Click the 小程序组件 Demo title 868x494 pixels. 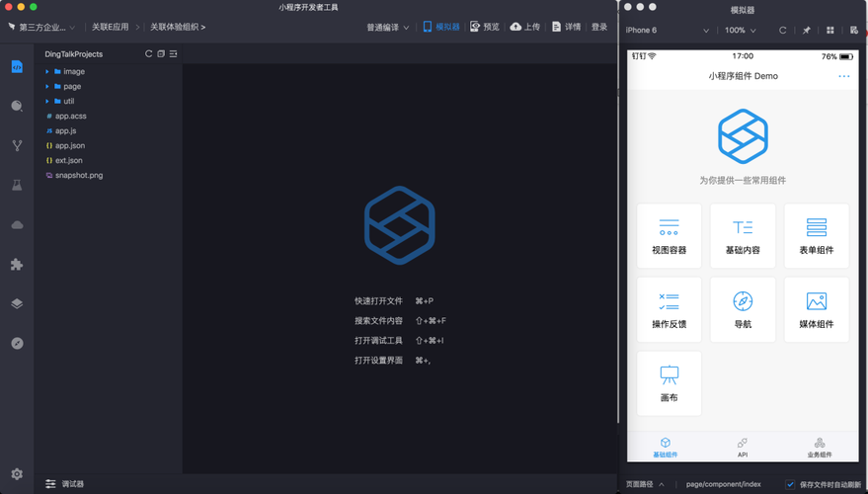[x=743, y=76]
